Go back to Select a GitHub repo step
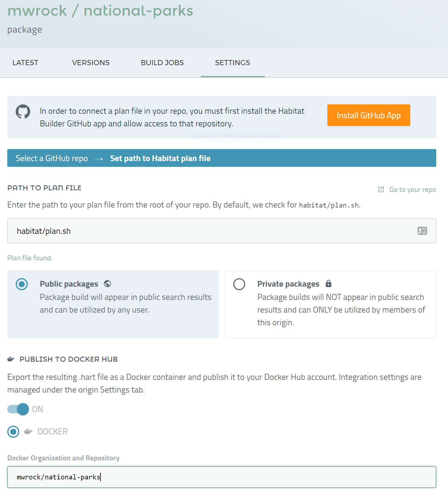 (x=52, y=158)
